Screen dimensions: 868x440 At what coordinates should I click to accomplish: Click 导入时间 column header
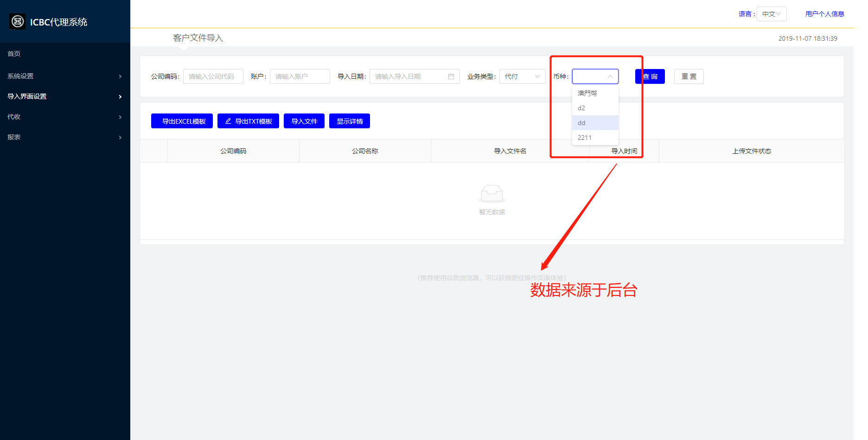pos(624,151)
